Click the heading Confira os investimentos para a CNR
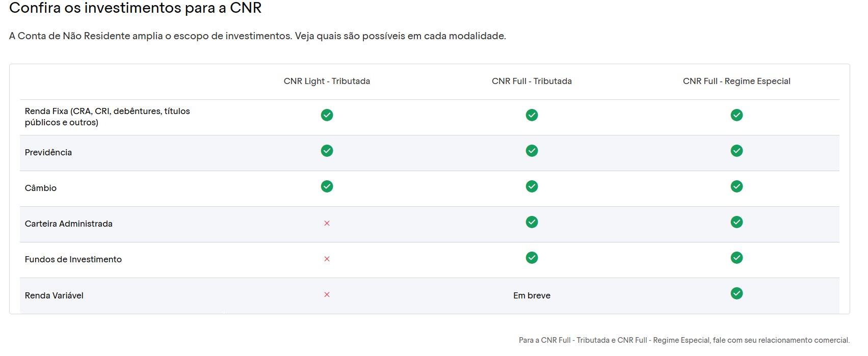Image resolution: width=868 pixels, height=356 pixels. point(136,8)
